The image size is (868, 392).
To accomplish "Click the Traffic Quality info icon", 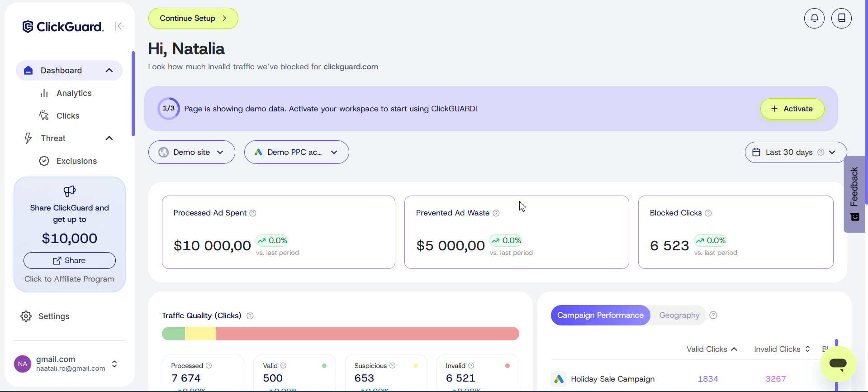I will coord(250,316).
